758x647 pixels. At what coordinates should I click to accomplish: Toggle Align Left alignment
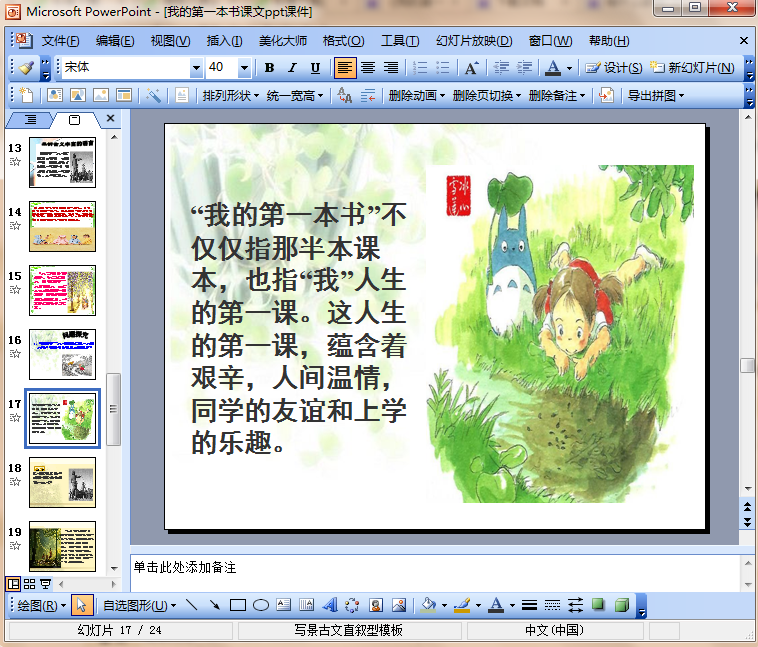pos(345,68)
